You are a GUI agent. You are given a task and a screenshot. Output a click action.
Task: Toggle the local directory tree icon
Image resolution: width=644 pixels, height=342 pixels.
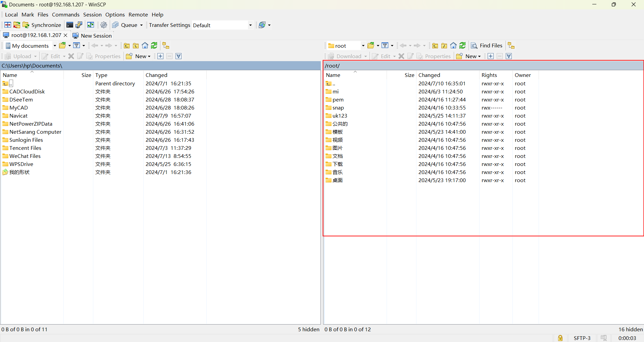tap(166, 46)
